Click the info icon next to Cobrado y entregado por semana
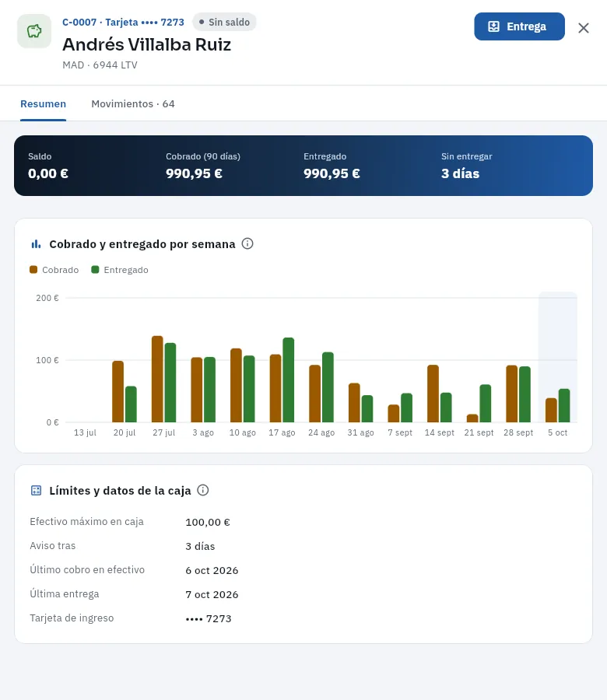 247,243
